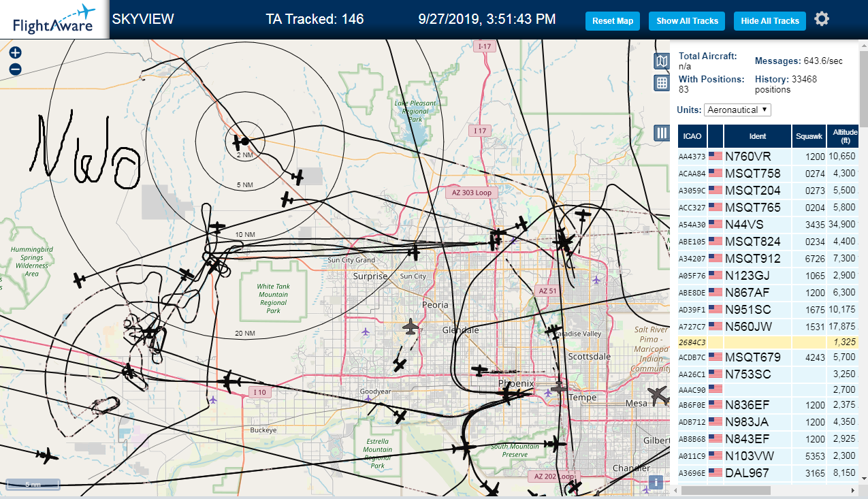The image size is (868, 499).
Task: Click the FlightAware logo
Action: coord(54,19)
